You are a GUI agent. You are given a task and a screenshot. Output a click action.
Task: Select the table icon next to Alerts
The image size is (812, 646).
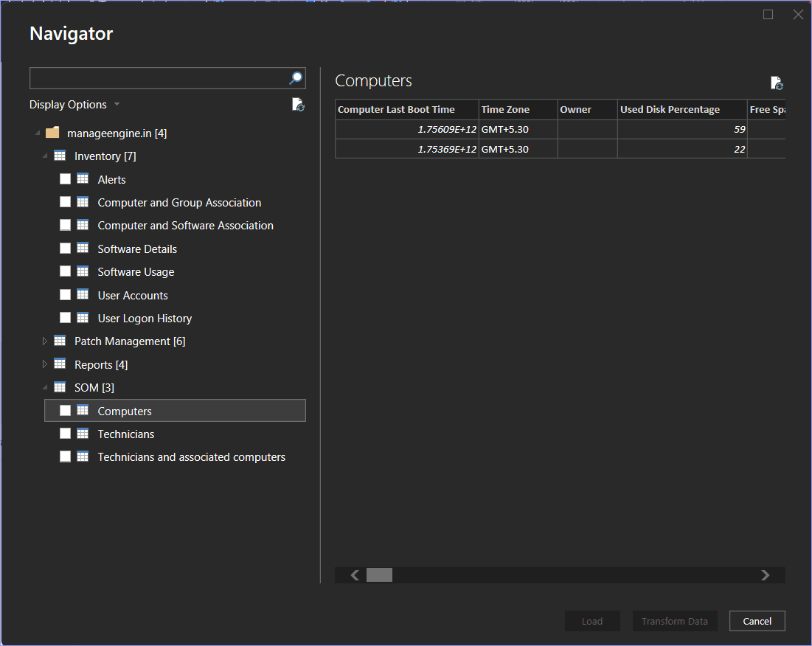point(83,178)
